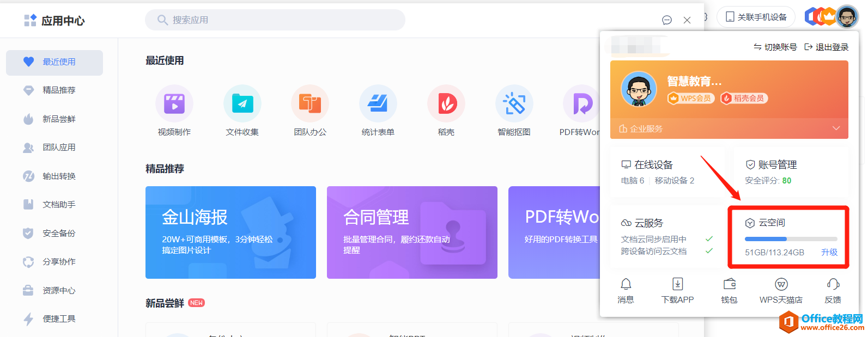Click the 电脑 6 text
This screenshot has width=868, height=337.
633,181
